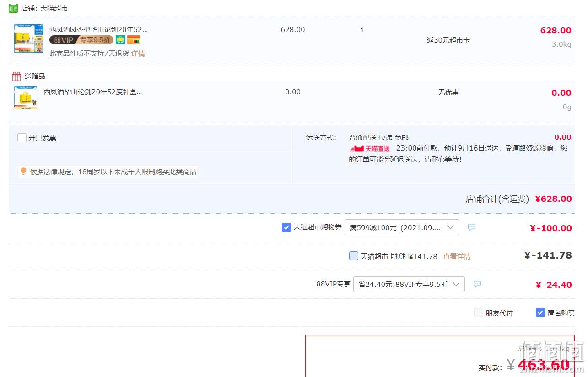Uncheck the 天猫超市购物券 checkbox
This screenshot has width=588, height=377.
pyautogui.click(x=286, y=227)
